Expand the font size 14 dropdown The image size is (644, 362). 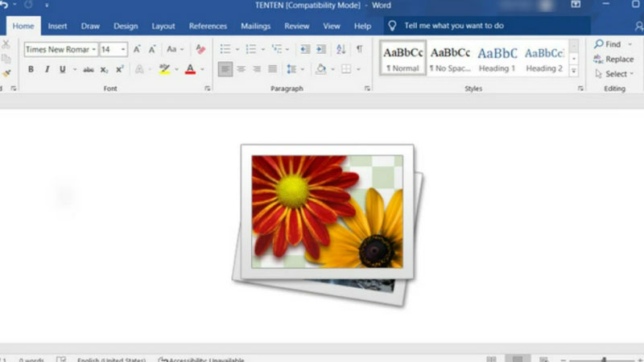123,49
